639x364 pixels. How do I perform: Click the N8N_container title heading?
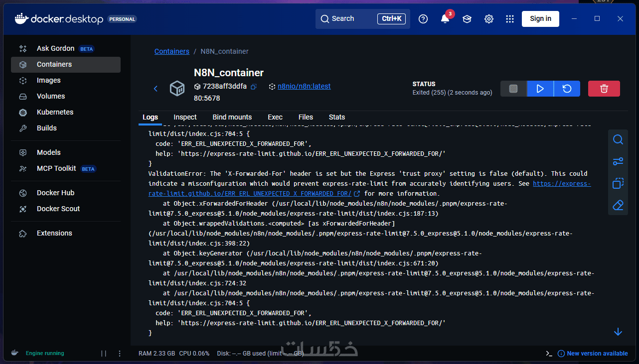[x=229, y=73]
